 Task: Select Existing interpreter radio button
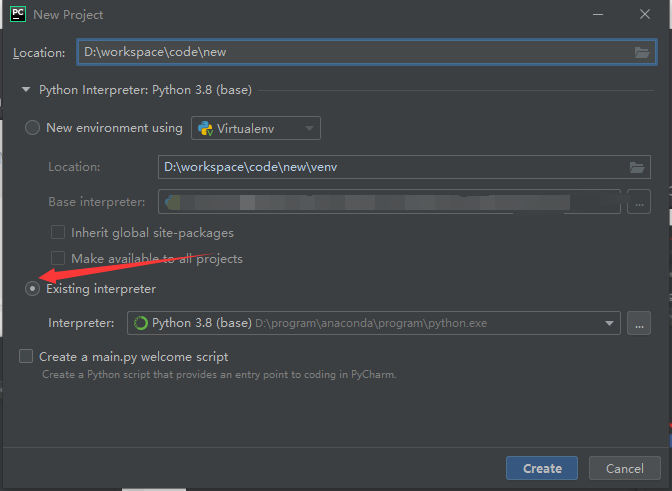tap(33, 288)
